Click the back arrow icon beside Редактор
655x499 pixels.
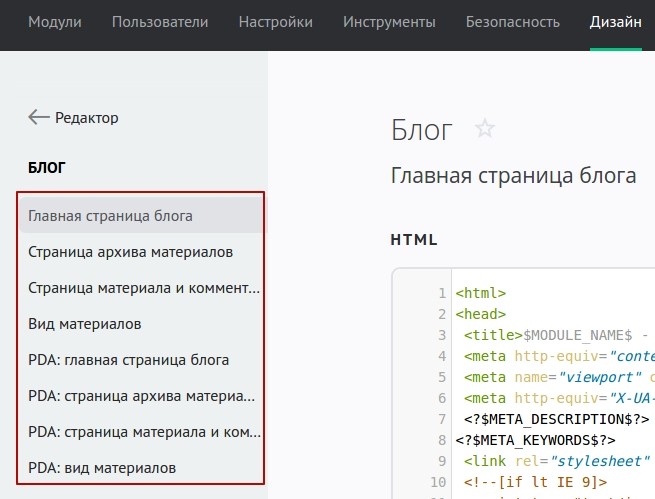tap(39, 118)
